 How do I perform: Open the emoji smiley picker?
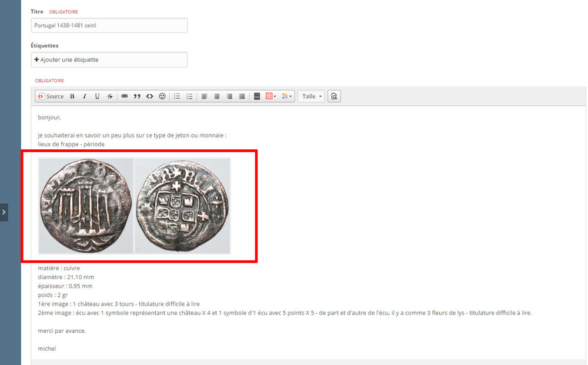point(162,96)
